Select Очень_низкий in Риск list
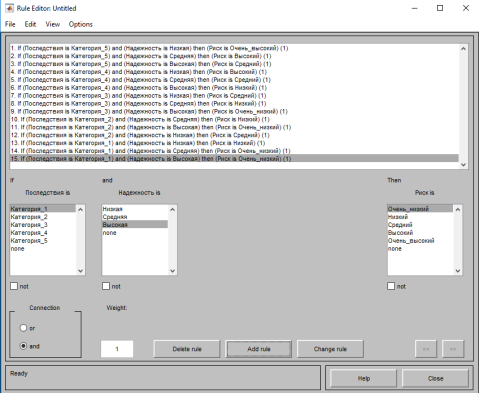This screenshot has height=394, width=479. pyautogui.click(x=420, y=209)
